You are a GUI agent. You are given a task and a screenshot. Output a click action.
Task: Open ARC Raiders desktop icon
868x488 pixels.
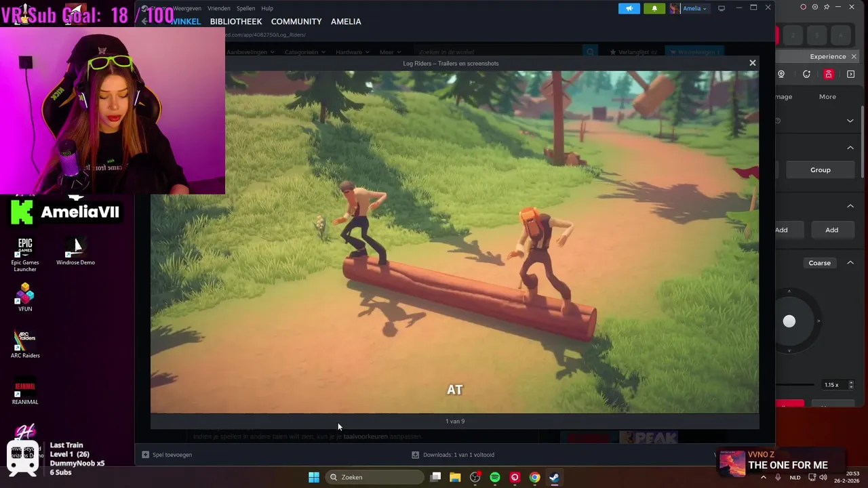pyautogui.click(x=25, y=344)
